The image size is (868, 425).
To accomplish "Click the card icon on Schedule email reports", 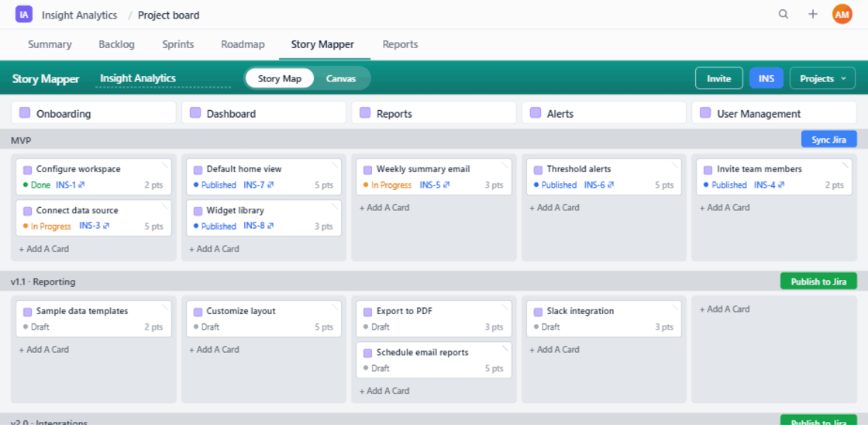I will [367, 353].
